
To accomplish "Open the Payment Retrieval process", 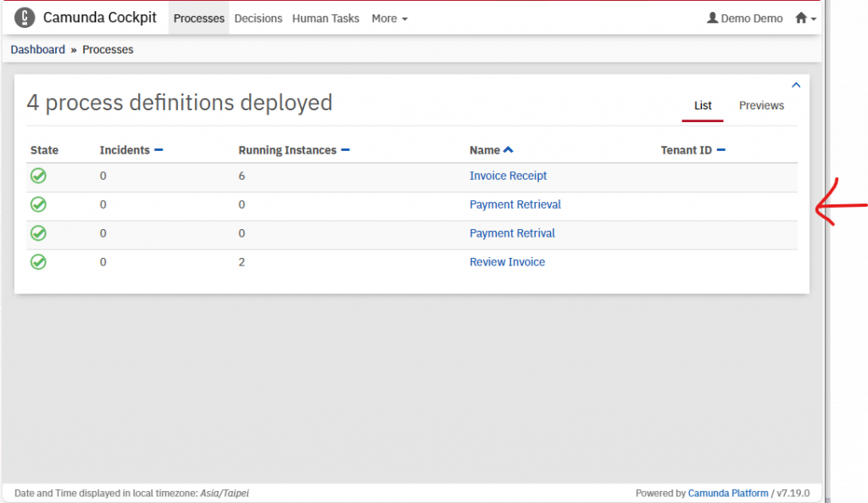I will point(515,204).
